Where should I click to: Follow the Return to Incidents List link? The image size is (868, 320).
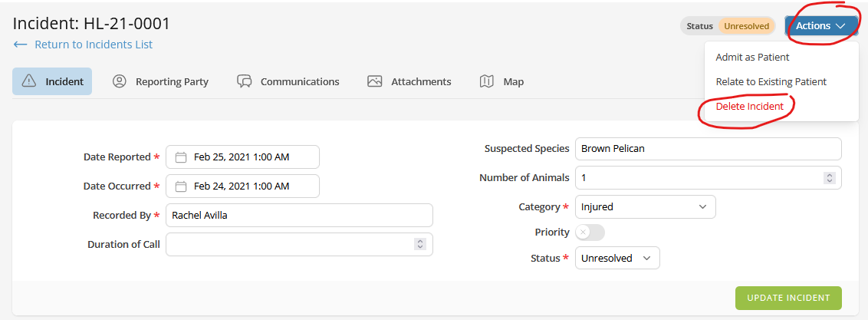(x=94, y=45)
